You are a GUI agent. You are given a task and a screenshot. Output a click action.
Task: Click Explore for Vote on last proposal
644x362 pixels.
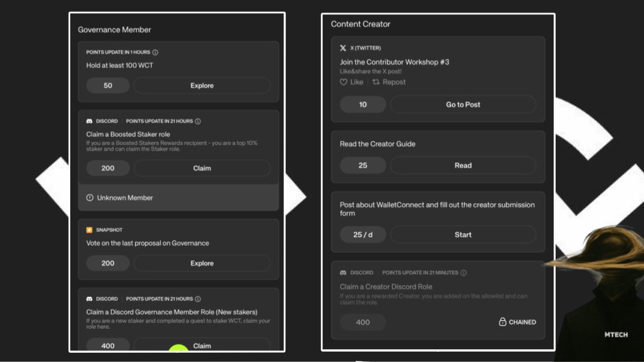(202, 263)
